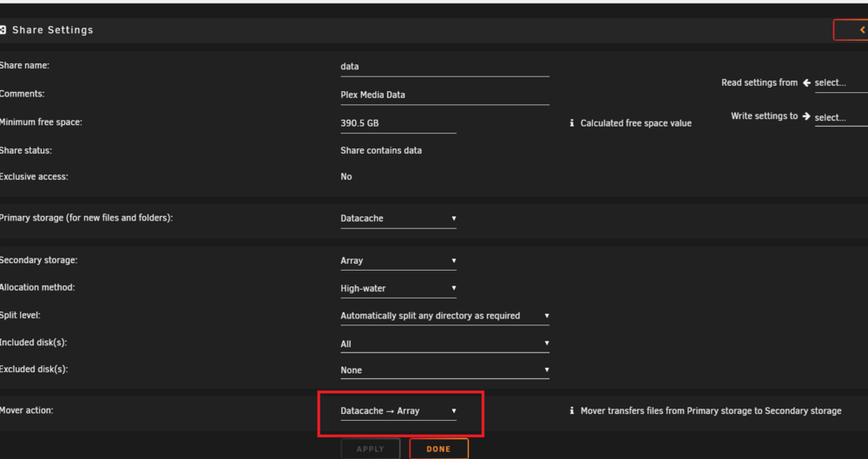Click the Mover action: label
Image resolution: width=868 pixels, height=459 pixels.
(27, 410)
